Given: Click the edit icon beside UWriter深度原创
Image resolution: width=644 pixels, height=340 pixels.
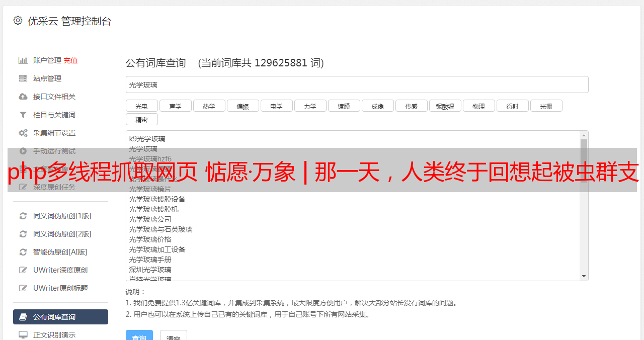Looking at the screenshot, I should (x=23, y=270).
